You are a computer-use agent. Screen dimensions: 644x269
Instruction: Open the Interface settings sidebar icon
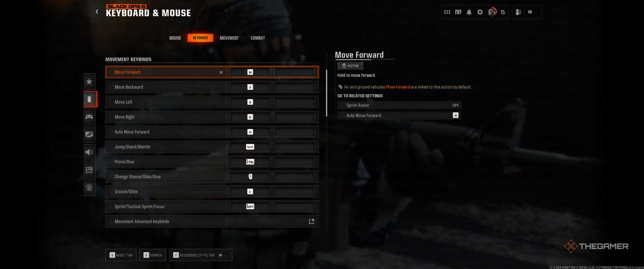(x=89, y=170)
